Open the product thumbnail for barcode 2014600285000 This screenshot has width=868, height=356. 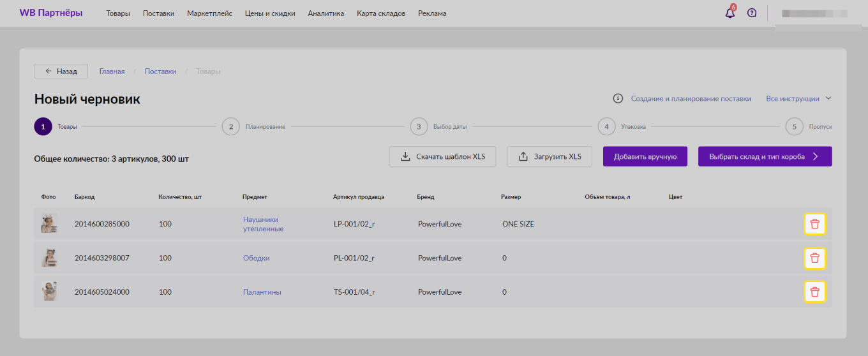(x=49, y=224)
